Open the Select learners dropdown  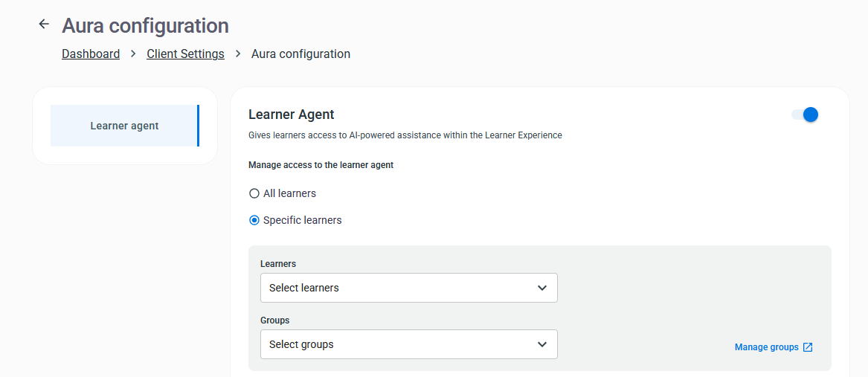pyautogui.click(x=408, y=288)
